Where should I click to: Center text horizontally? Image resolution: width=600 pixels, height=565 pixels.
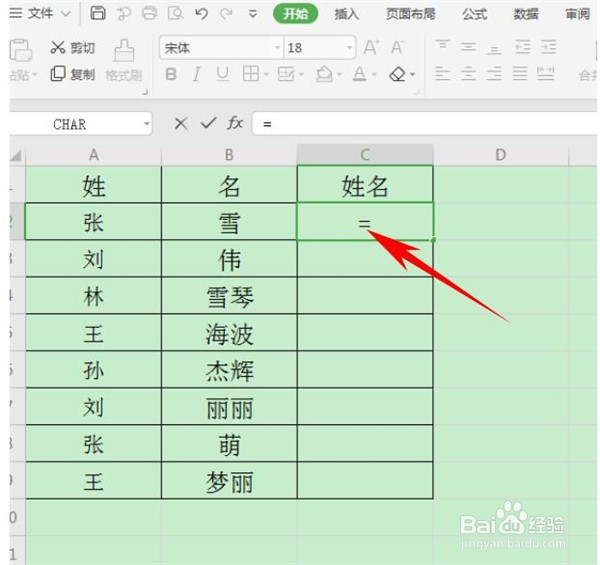pyautogui.click(x=468, y=73)
